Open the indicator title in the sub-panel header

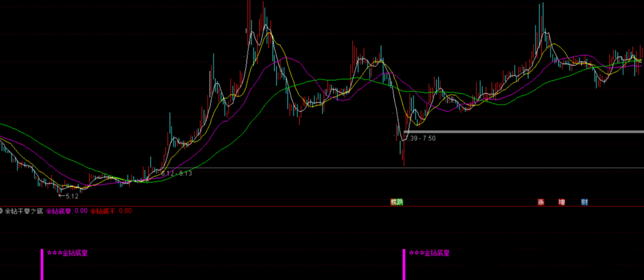tap(24, 210)
